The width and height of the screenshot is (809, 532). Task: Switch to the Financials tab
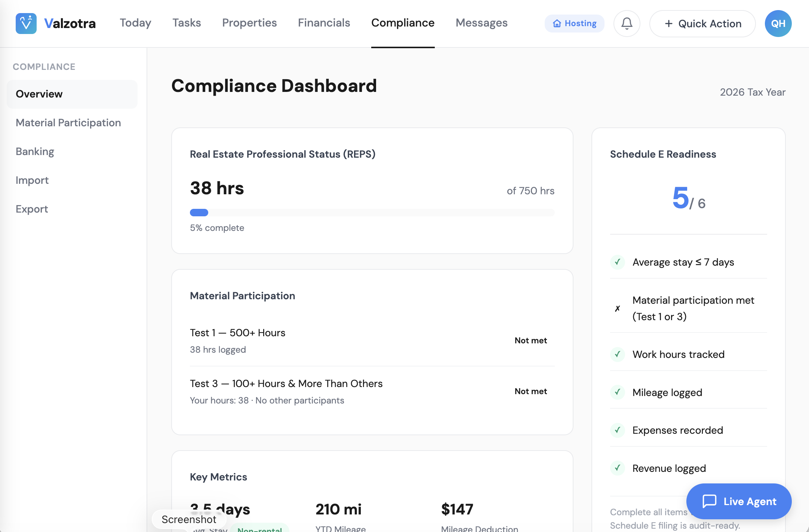point(324,23)
